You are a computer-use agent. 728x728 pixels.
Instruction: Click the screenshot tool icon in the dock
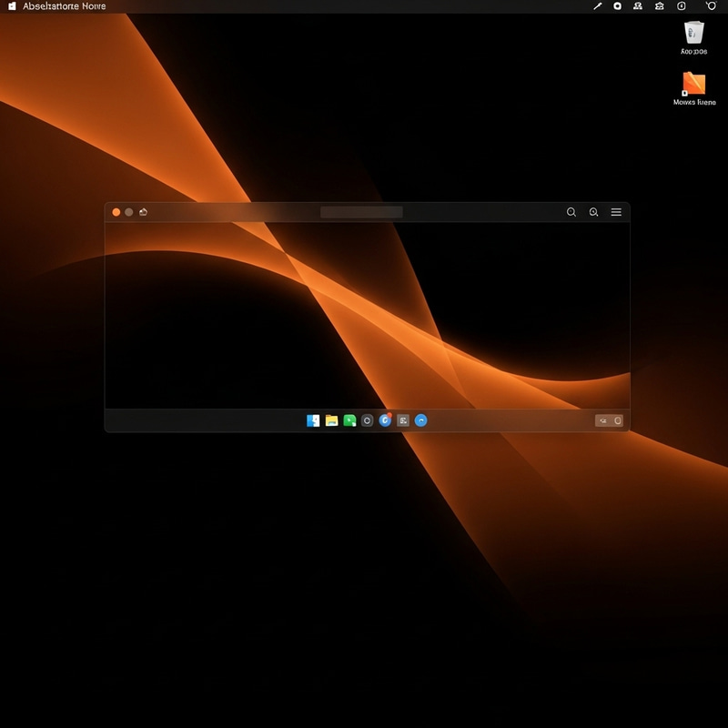pyautogui.click(x=404, y=420)
